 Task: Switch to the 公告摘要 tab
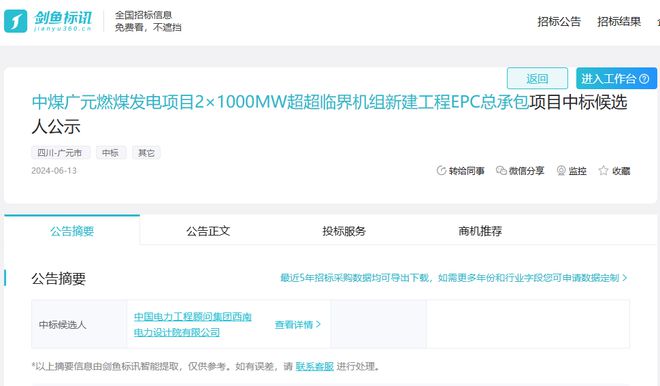[x=72, y=230]
